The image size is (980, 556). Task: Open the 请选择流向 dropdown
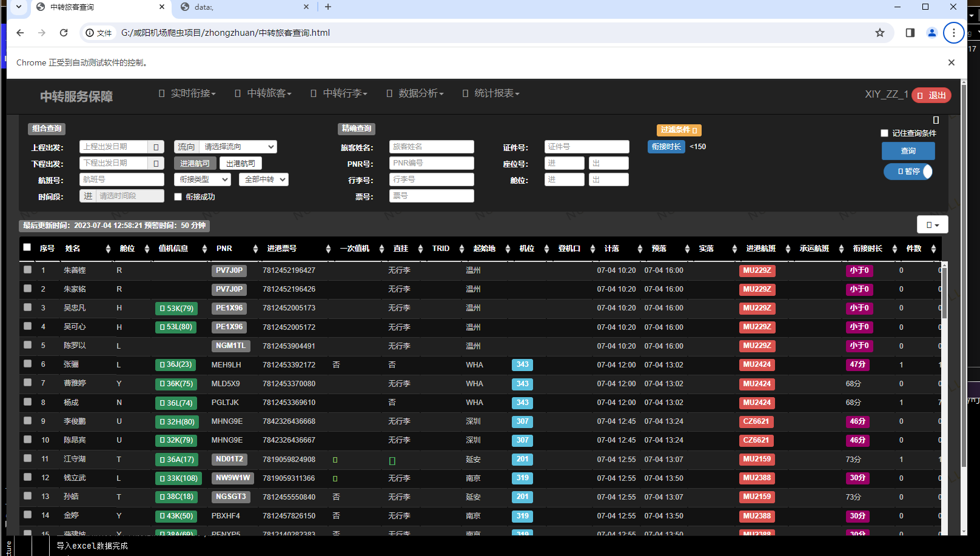coord(238,147)
